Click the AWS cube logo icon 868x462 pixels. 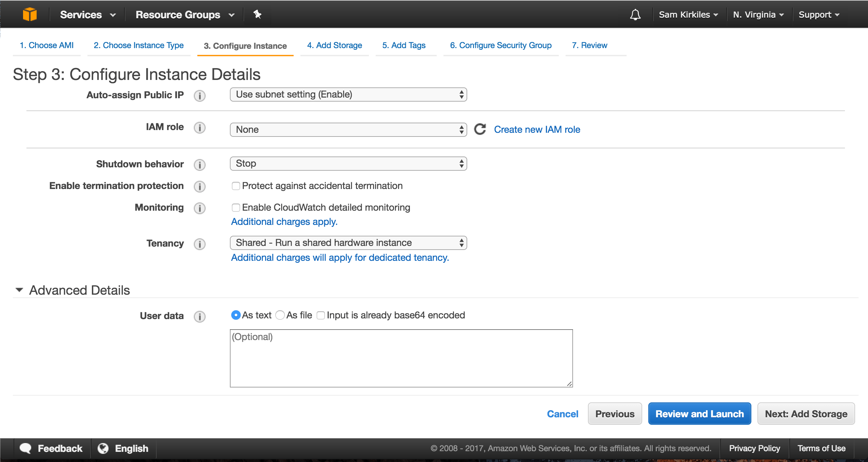(29, 14)
